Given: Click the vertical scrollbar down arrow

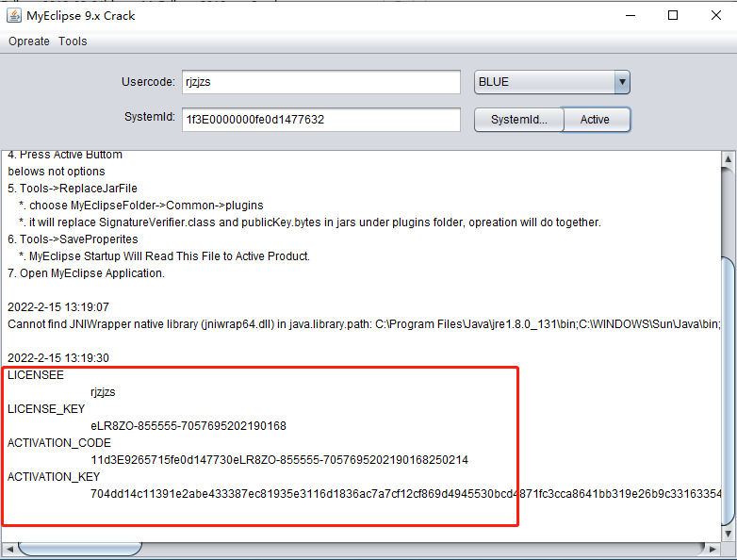Looking at the screenshot, I should [729, 534].
